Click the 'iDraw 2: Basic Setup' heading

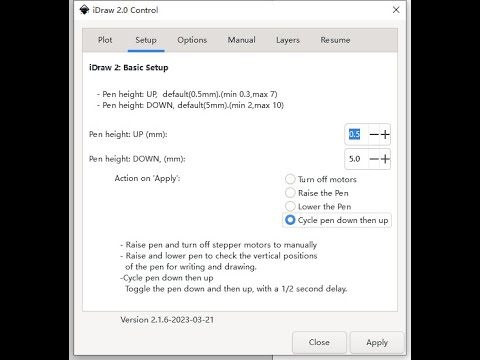tap(129, 68)
